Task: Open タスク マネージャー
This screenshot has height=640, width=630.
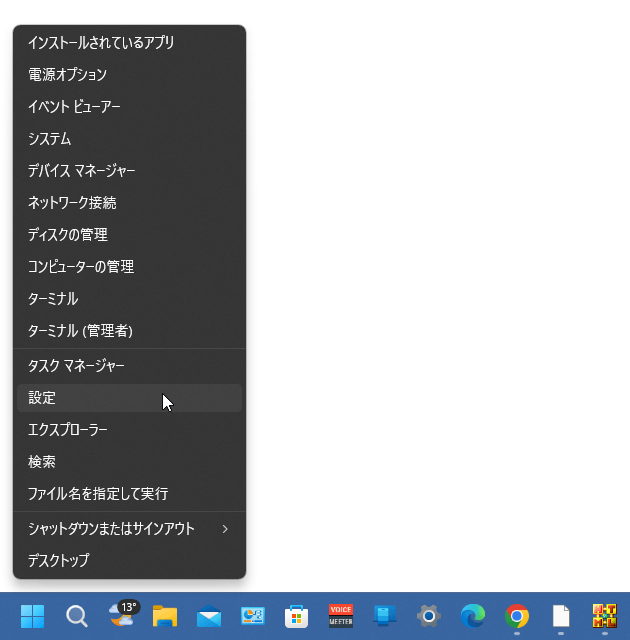Action: pyautogui.click(x=129, y=366)
